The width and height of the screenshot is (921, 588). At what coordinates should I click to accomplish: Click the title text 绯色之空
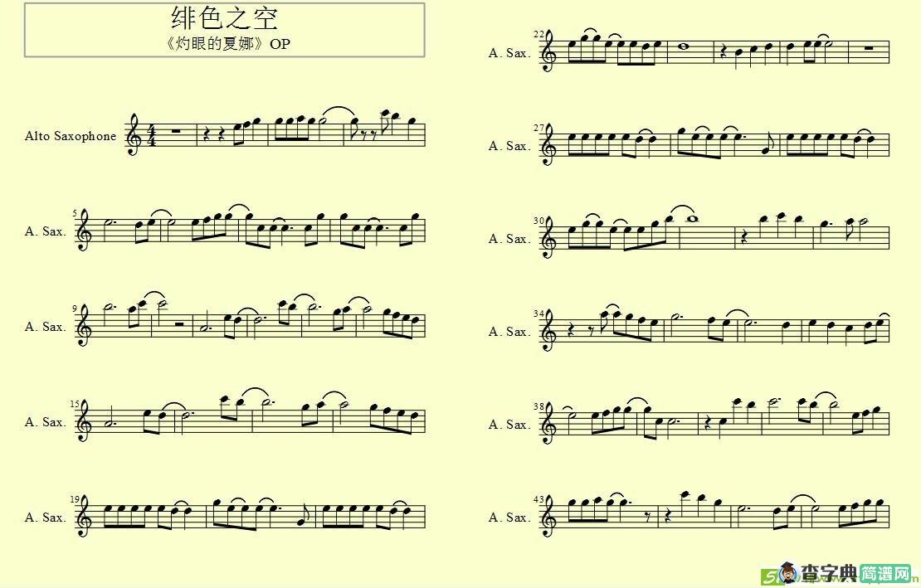(224, 18)
